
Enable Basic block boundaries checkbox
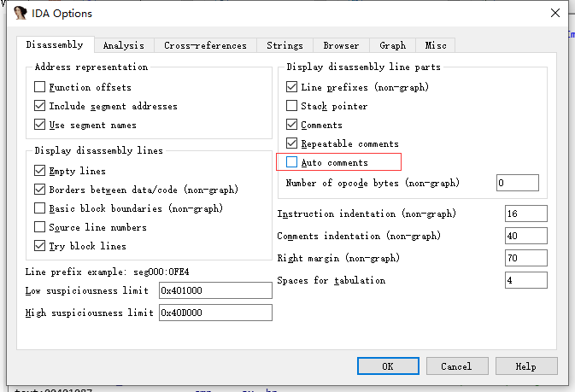[39, 208]
